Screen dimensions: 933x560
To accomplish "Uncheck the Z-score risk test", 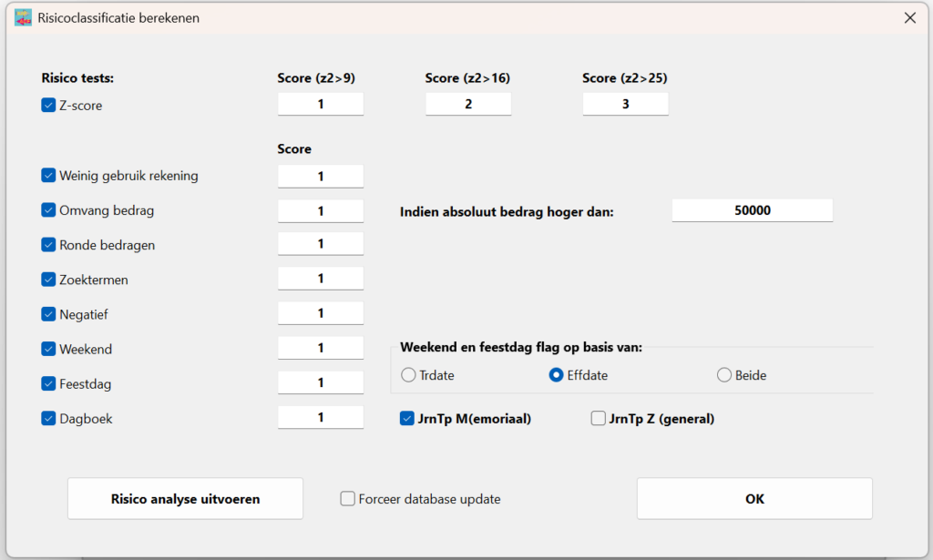I will pyautogui.click(x=49, y=106).
